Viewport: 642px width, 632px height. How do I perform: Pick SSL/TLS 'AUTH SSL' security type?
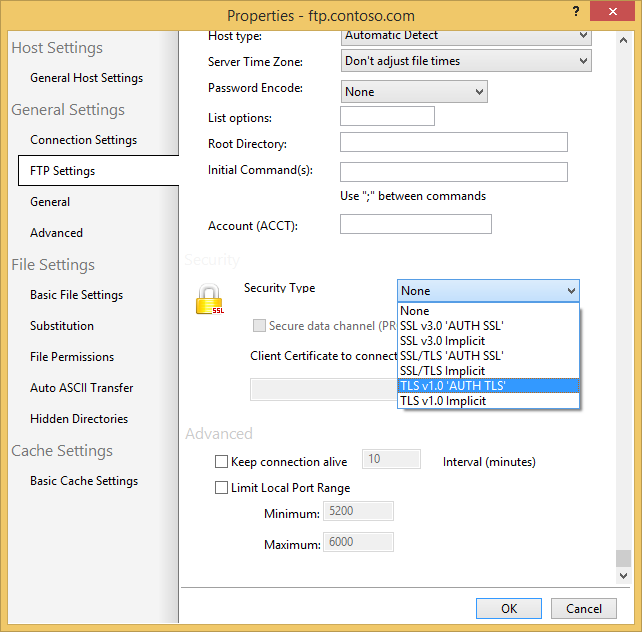pos(488,356)
